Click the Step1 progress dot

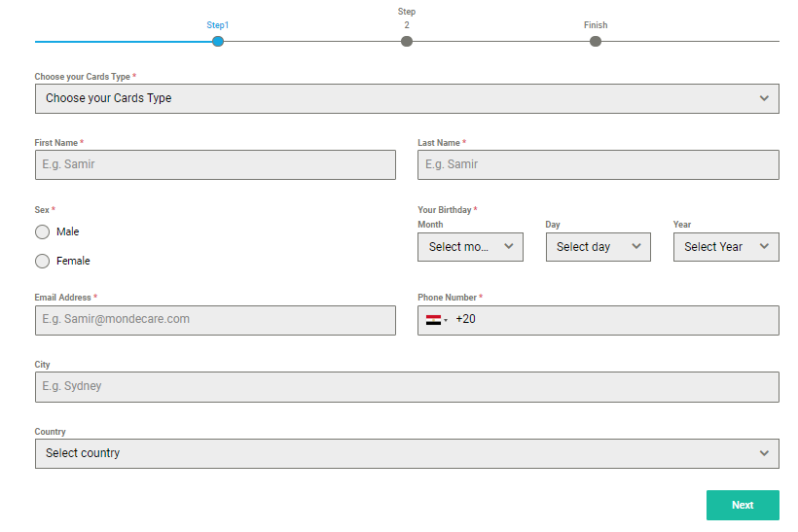[x=218, y=41]
